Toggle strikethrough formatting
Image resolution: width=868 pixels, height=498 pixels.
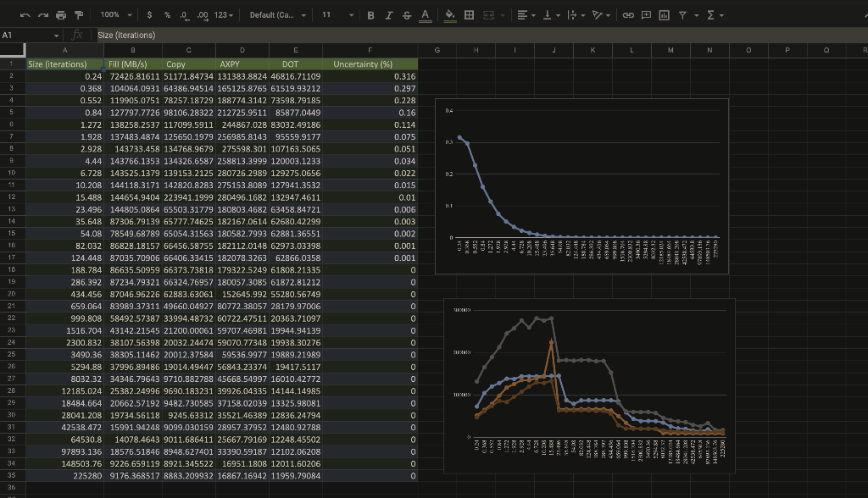pos(405,15)
